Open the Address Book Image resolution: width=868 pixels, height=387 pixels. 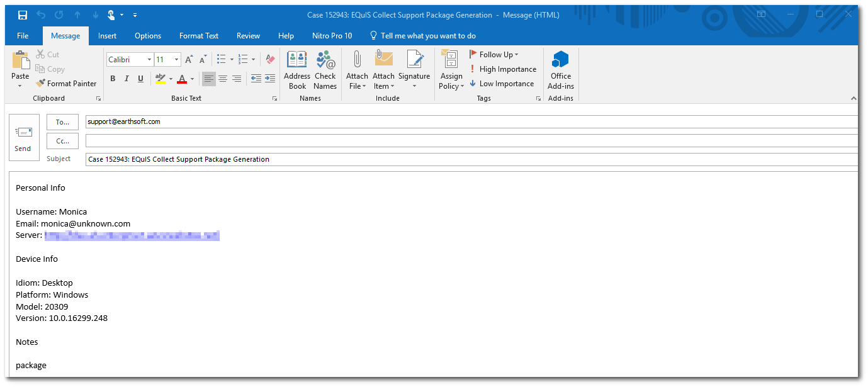pyautogui.click(x=297, y=70)
